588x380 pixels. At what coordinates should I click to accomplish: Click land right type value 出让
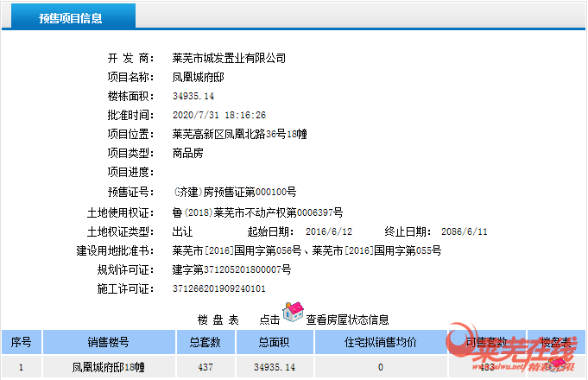pos(183,231)
